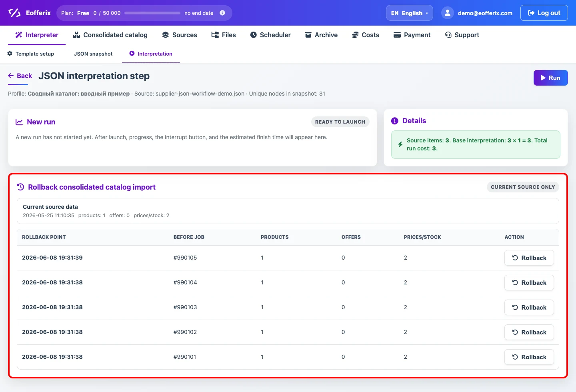Rollback to the point before job #990105

529,258
